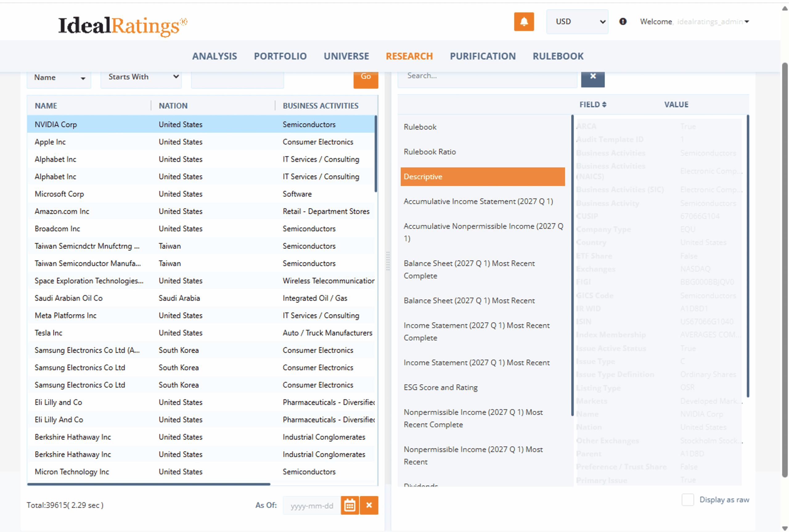Image resolution: width=789 pixels, height=532 pixels.
Task: Click the info exclamation icon
Action: [x=623, y=22]
